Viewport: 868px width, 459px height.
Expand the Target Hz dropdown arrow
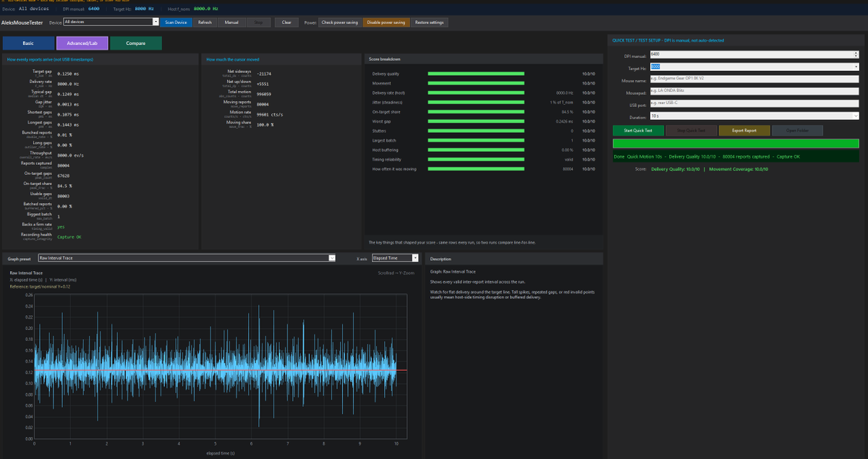(x=856, y=67)
